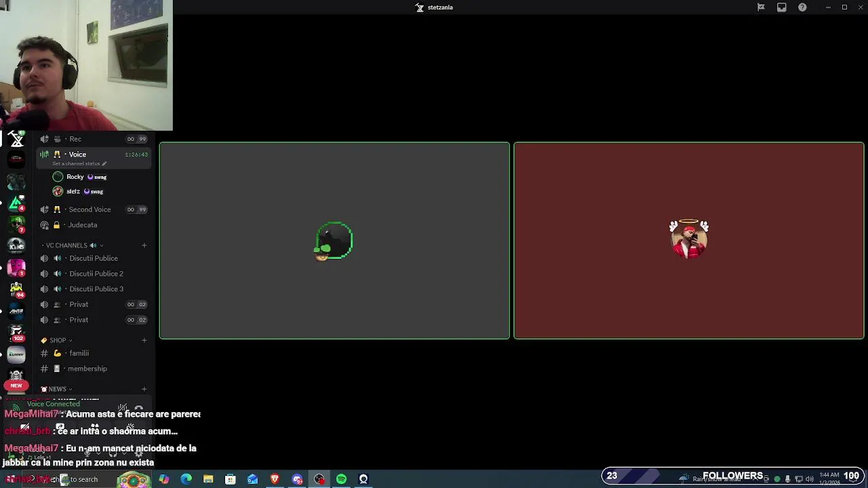Add a channel to VC CHANNELS

[144, 245]
